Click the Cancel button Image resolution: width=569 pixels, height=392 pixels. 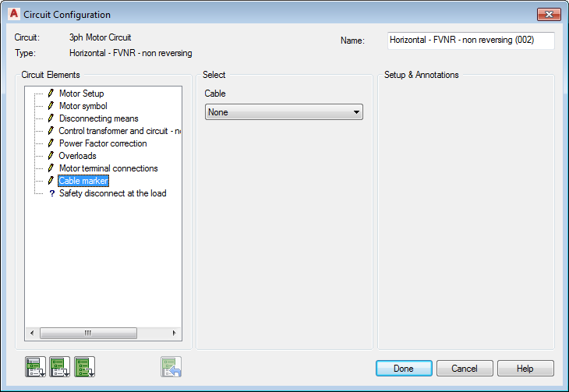click(465, 369)
